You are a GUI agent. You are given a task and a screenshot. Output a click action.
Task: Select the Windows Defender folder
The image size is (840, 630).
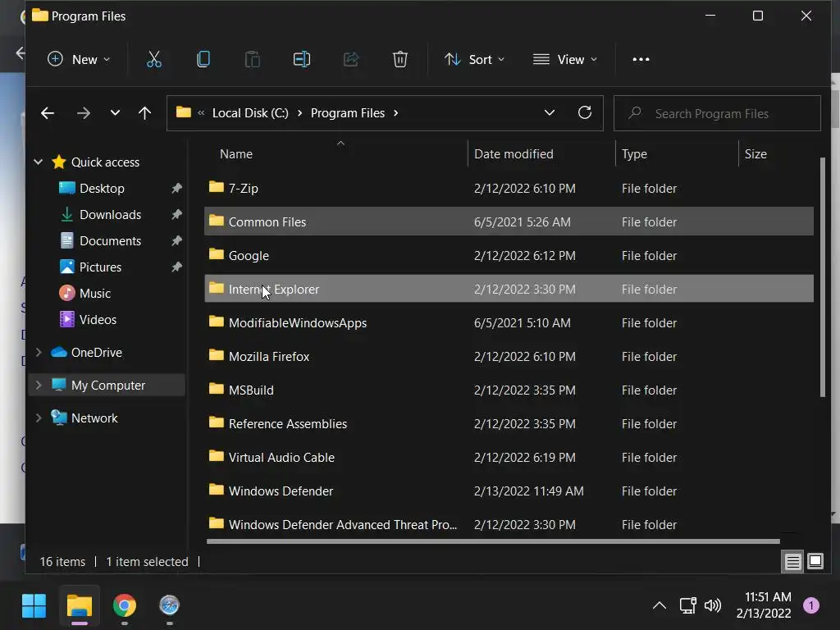[x=509, y=491]
